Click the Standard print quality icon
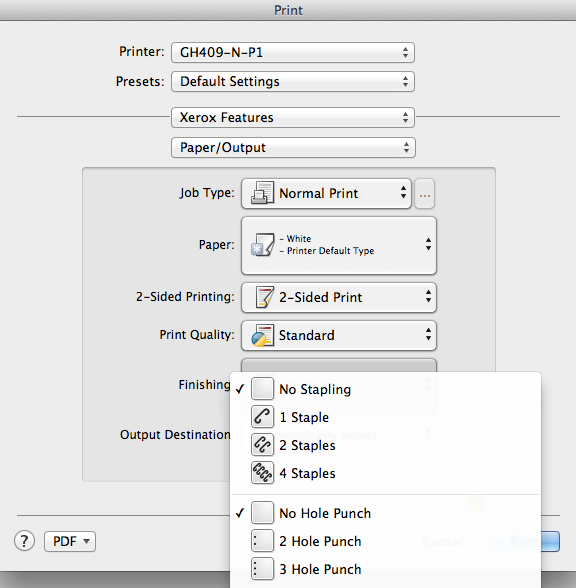Screen dimensions: 576x588 coord(262,335)
